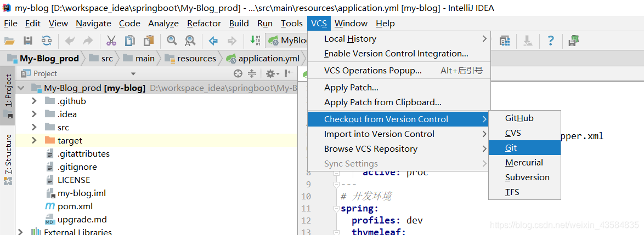The height and width of the screenshot is (235, 644).
Task: Click the Paste clipboard icon
Action: (x=148, y=41)
